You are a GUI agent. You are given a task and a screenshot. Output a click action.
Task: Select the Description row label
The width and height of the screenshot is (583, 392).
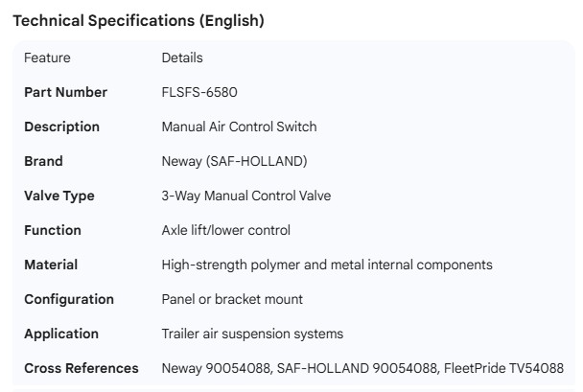pos(61,127)
